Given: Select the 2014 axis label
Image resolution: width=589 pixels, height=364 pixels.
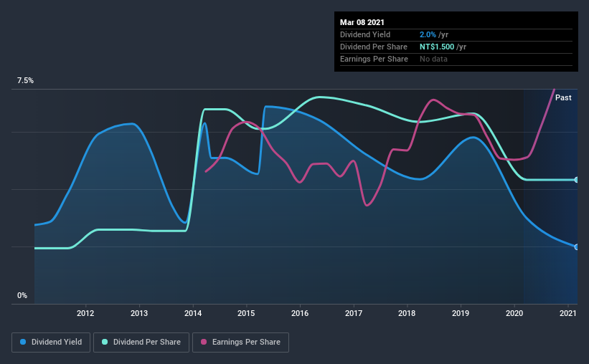Looking at the screenshot, I should (193, 313).
